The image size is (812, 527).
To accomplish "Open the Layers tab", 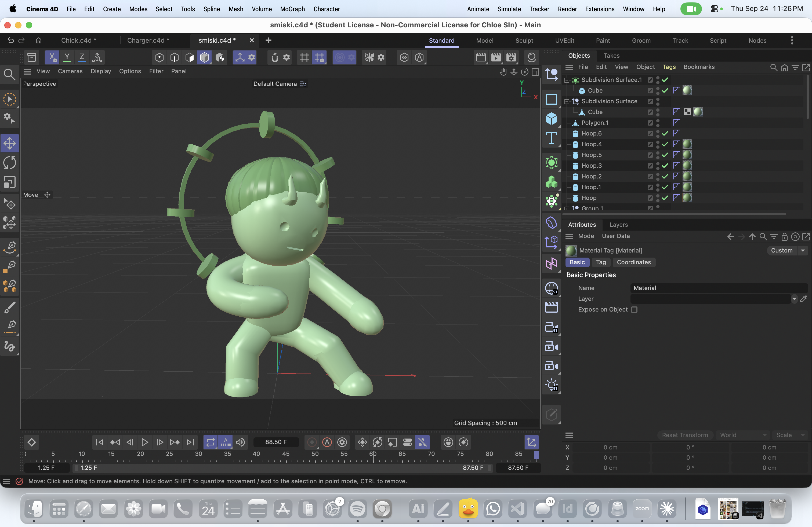I will click(x=619, y=225).
